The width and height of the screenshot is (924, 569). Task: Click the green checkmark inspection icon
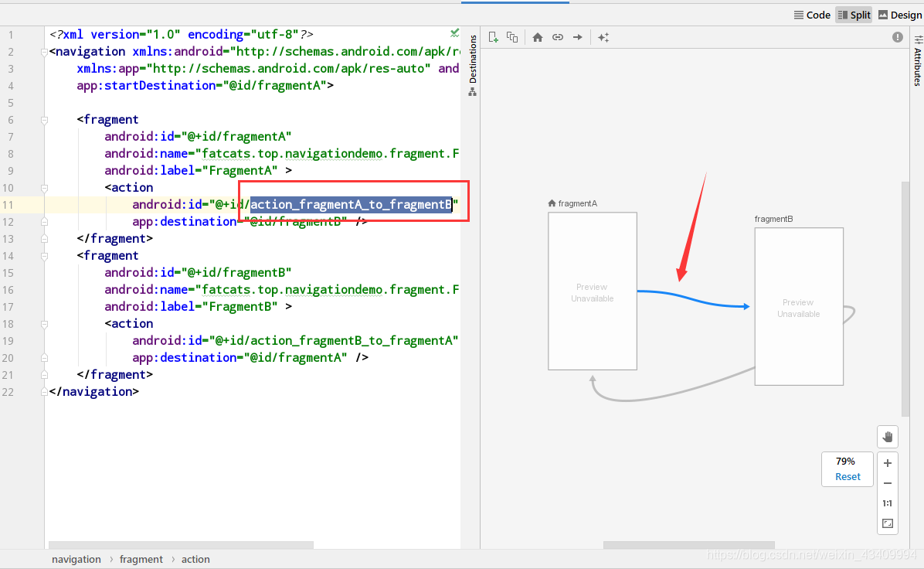(454, 33)
